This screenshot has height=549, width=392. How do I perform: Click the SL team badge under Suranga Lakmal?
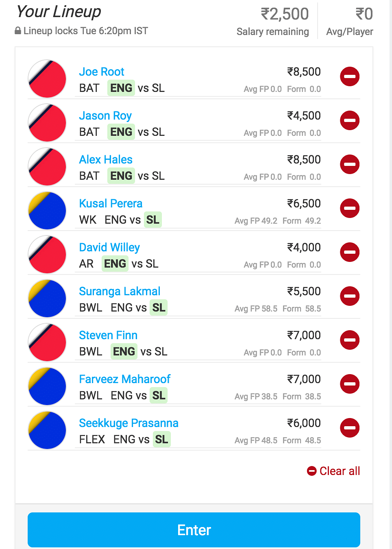[159, 308]
